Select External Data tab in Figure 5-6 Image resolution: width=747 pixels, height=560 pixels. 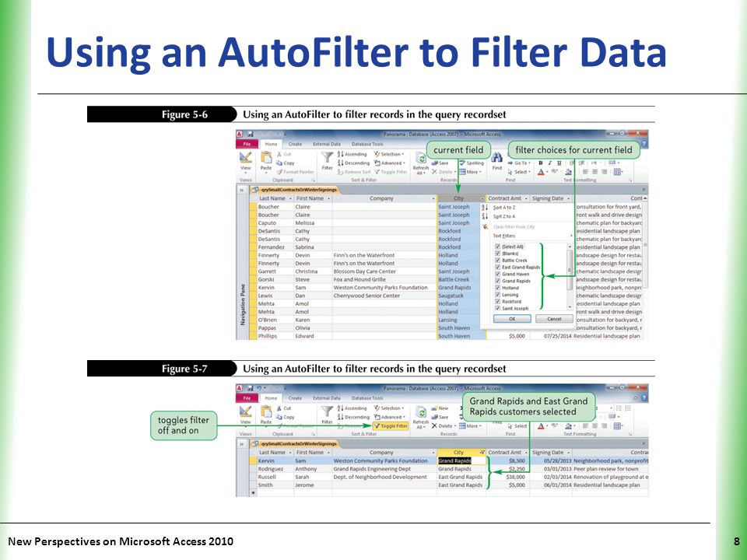coord(327,144)
